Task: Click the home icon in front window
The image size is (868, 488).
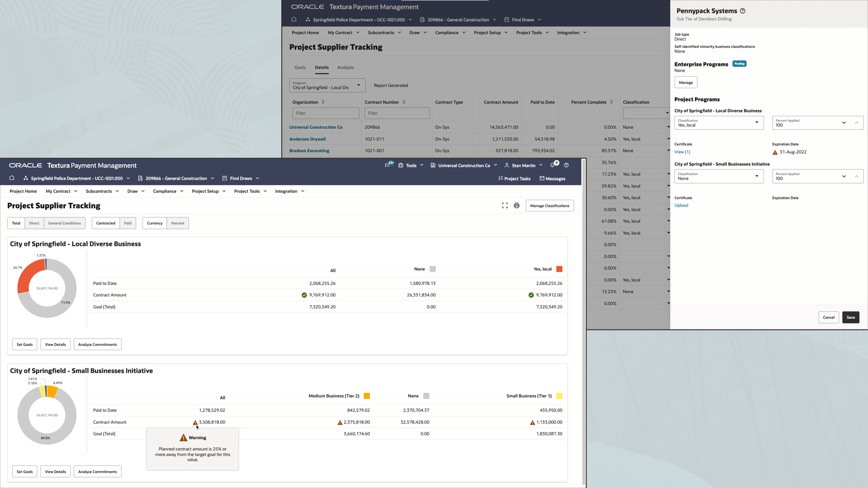Action: tap(12, 178)
